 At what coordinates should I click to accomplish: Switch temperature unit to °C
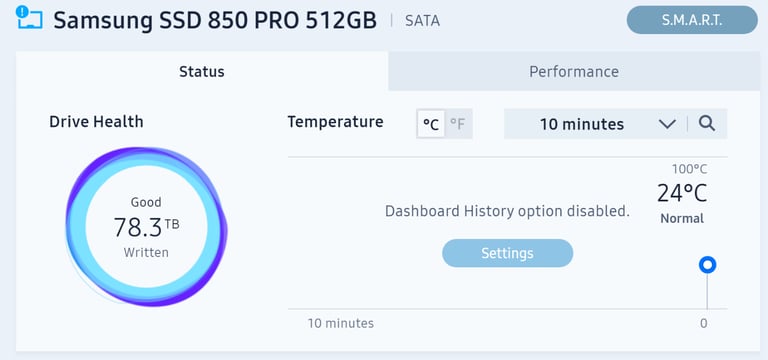point(431,124)
